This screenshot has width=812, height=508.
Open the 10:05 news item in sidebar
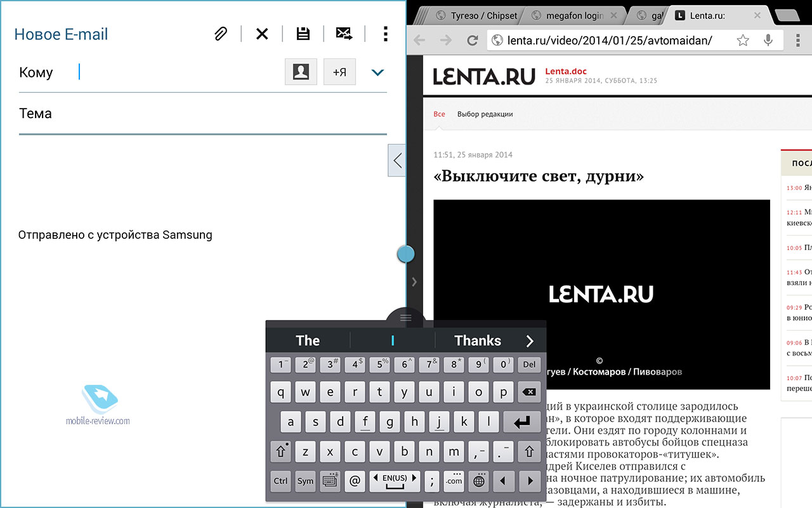coord(799,248)
